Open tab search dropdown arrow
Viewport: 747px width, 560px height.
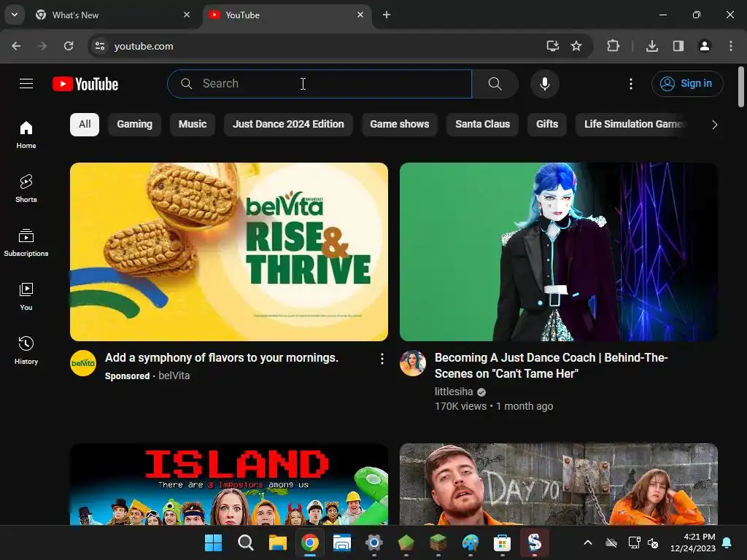pos(15,15)
